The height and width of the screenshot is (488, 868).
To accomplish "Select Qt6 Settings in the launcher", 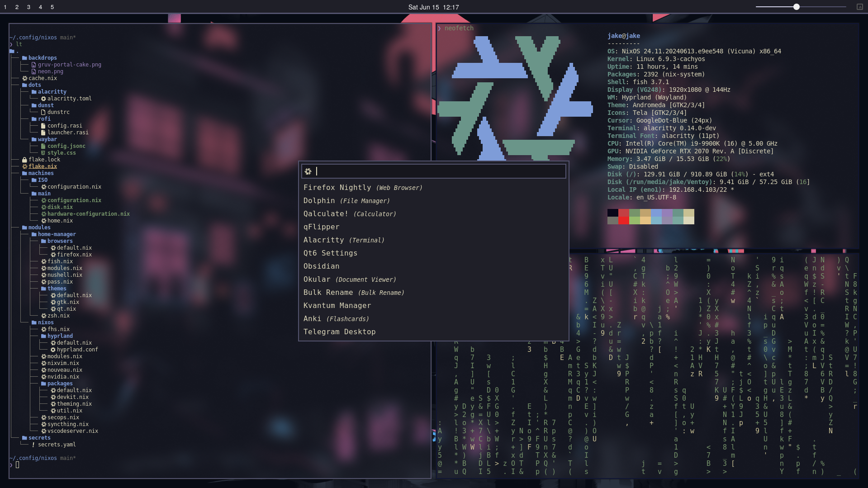I will click(433, 253).
